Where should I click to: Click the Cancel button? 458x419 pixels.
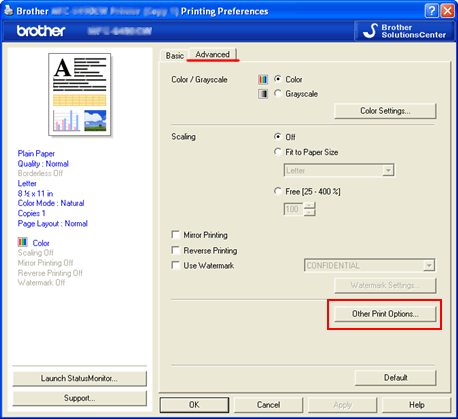(x=268, y=405)
